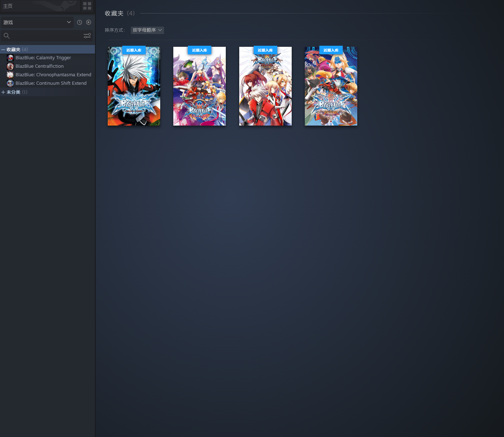Open Calamity Trigger cover with spiky-haired character
This screenshot has width=504, height=437.
tap(134, 86)
